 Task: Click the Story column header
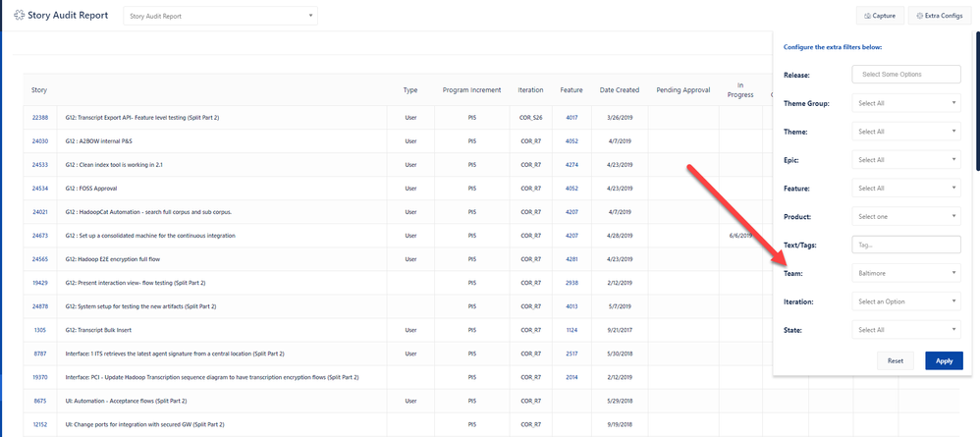[38, 90]
